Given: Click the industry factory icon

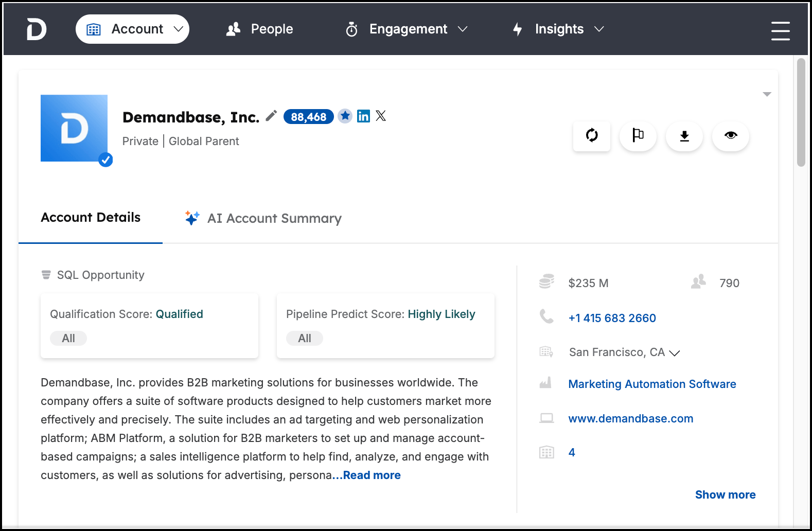Looking at the screenshot, I should 545,383.
